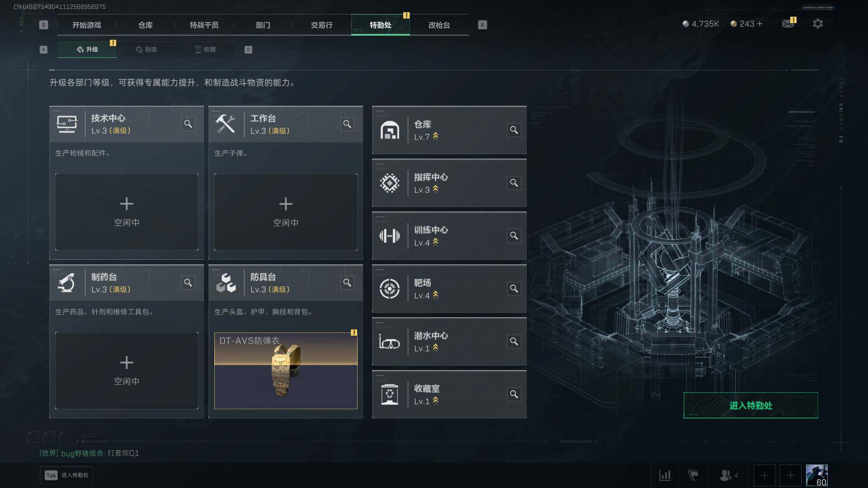Inspect 靶场 using its magnifier icon
The image size is (868, 488).
[514, 288]
